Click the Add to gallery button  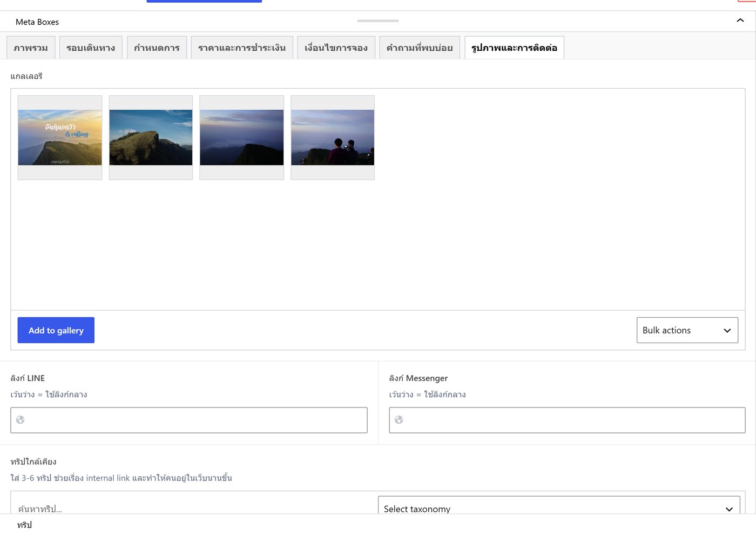(56, 330)
